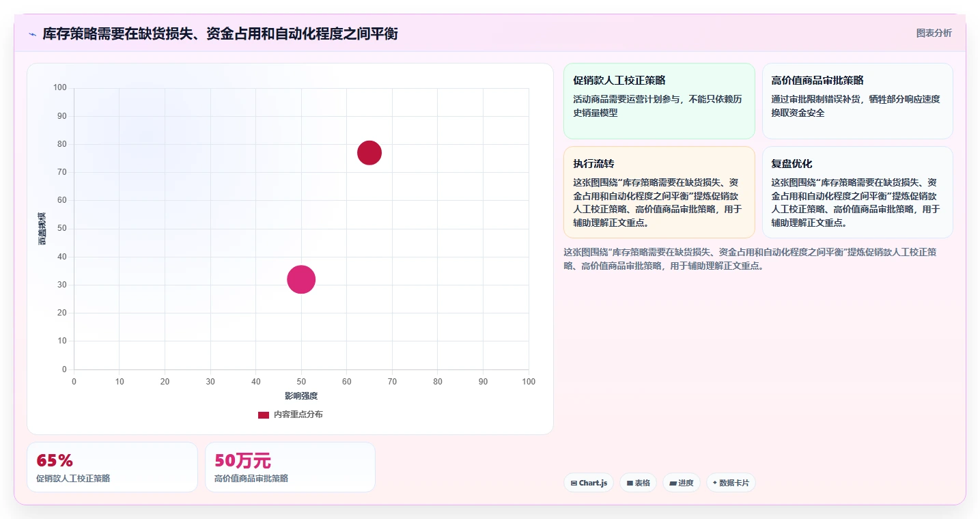Click the 65% stat value
Viewport: 980px width, 519px height.
point(55,460)
